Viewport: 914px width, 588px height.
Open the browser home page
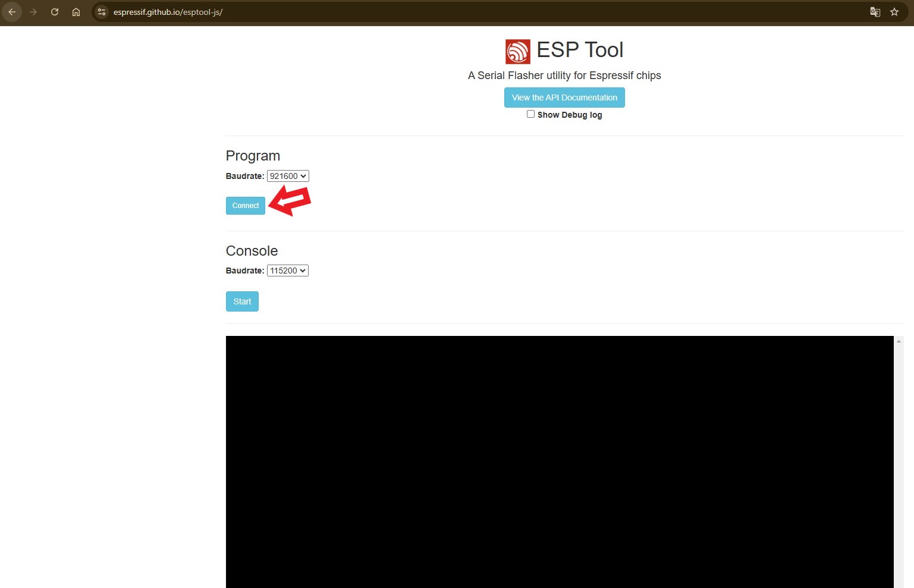point(76,12)
